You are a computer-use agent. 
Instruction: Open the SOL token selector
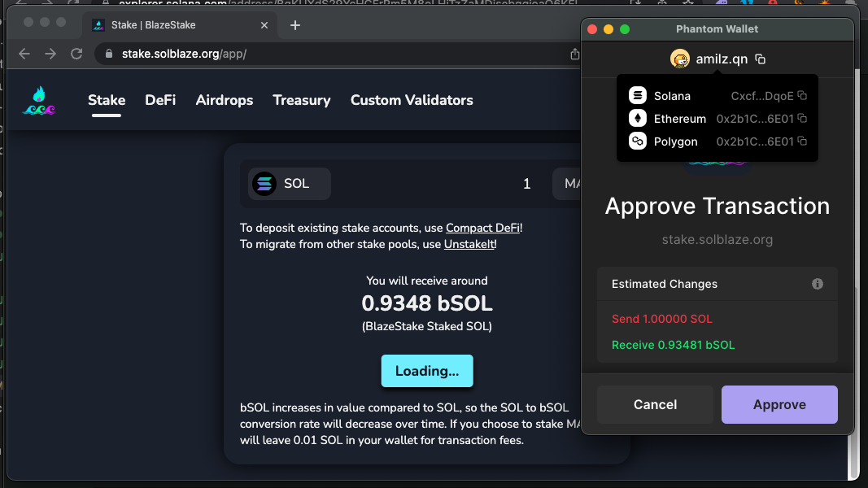tap(290, 184)
